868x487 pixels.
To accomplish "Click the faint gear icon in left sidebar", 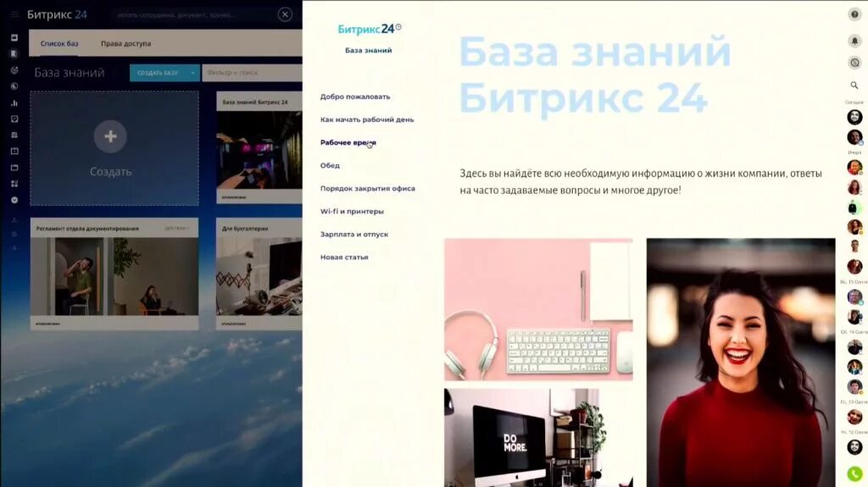I will point(14,234).
